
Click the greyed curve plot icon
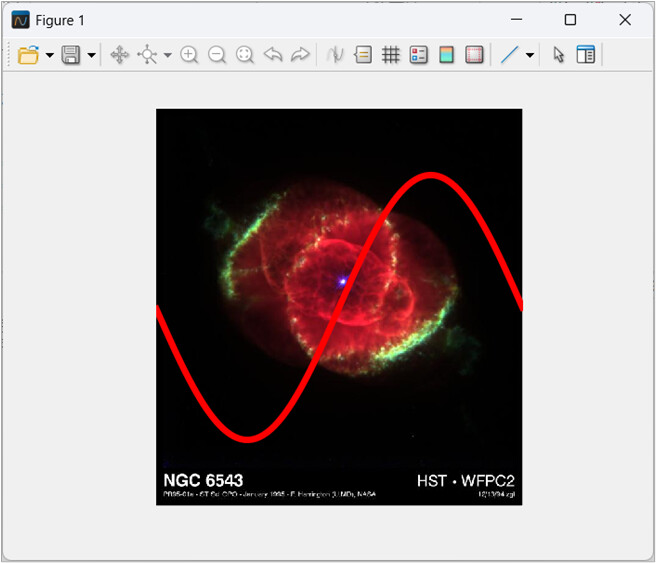pyautogui.click(x=335, y=55)
